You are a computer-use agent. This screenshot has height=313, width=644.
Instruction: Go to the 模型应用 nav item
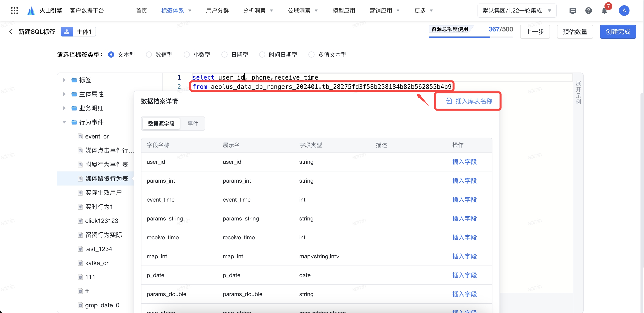point(344,11)
